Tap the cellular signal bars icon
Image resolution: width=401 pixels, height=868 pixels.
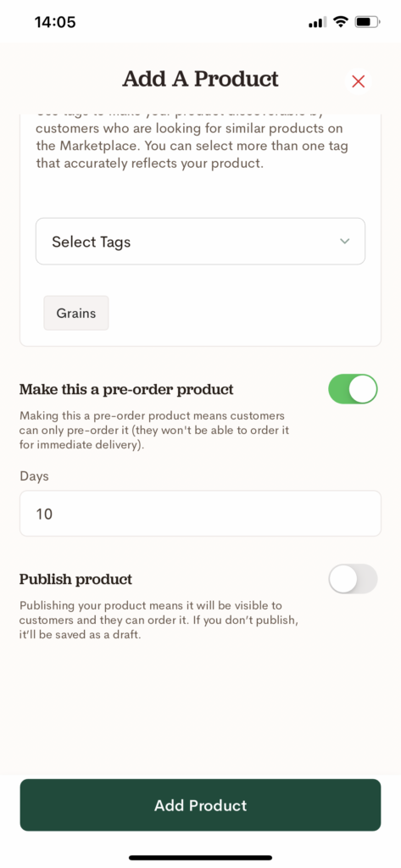tap(317, 23)
